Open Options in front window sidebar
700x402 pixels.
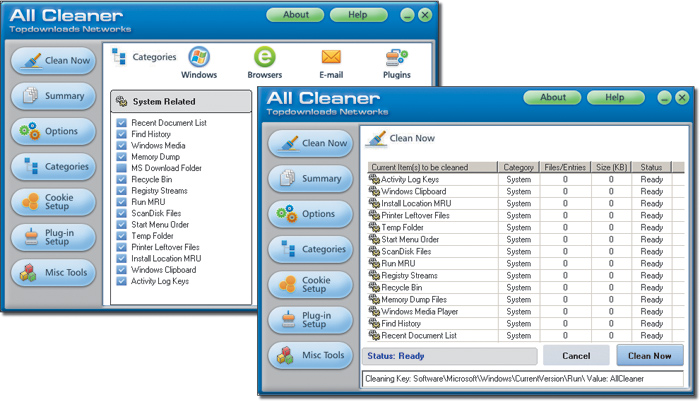click(x=311, y=214)
